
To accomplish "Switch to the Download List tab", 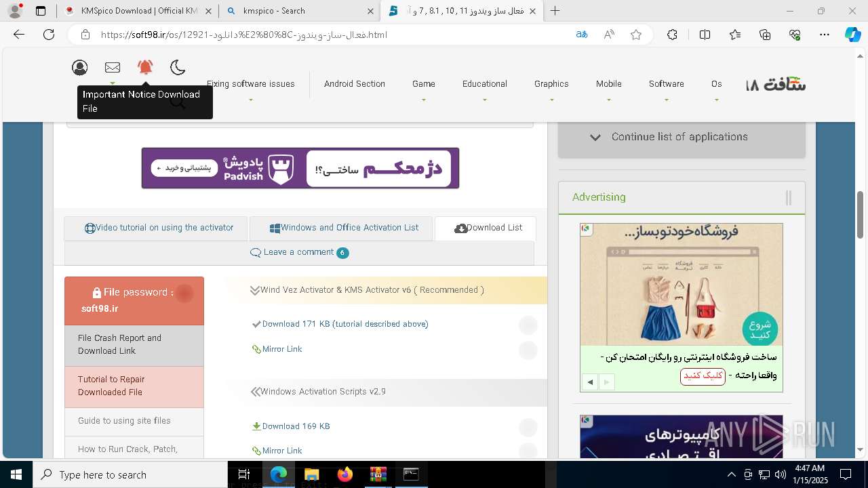I will (486, 228).
